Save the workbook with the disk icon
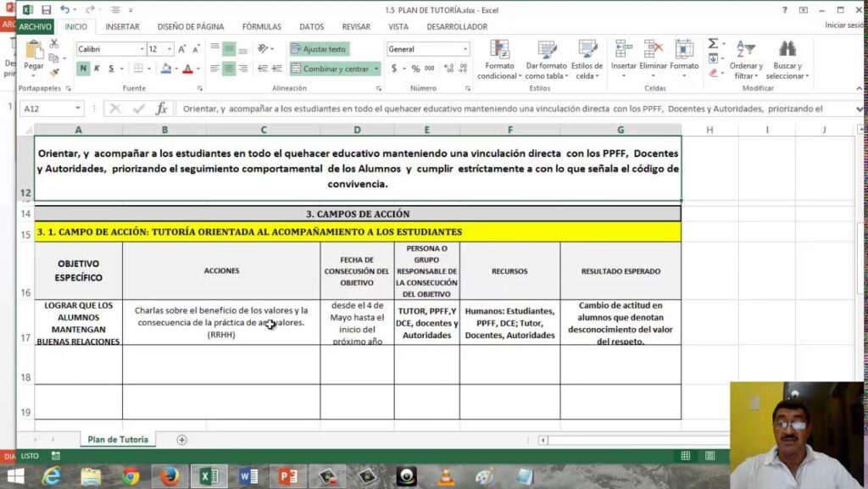868x489 pixels. pos(46,10)
